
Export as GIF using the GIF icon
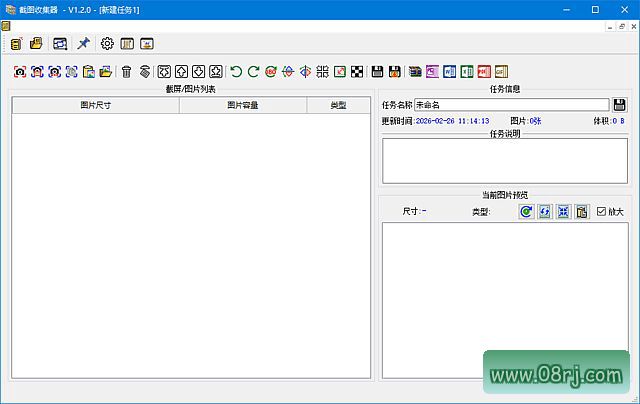(500, 71)
